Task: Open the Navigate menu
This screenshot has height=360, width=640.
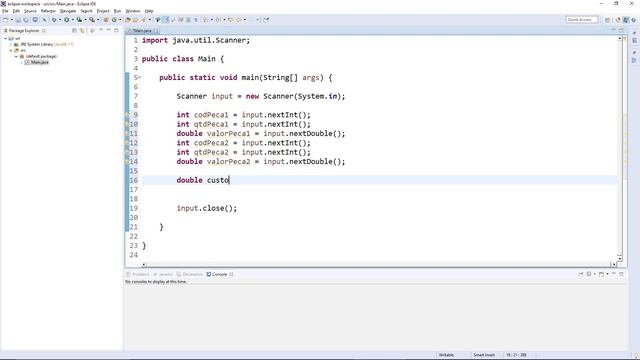Action: 68,11
